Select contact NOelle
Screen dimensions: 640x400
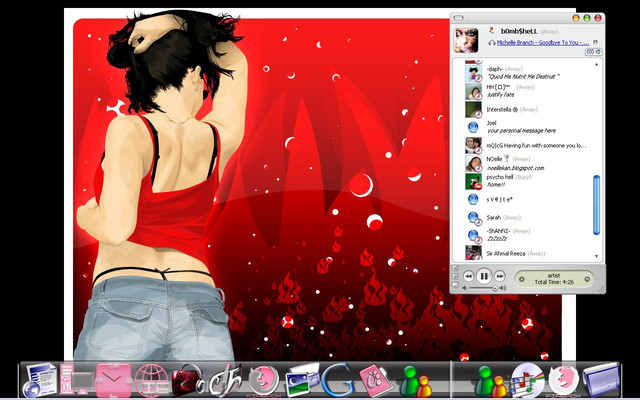pos(527,163)
